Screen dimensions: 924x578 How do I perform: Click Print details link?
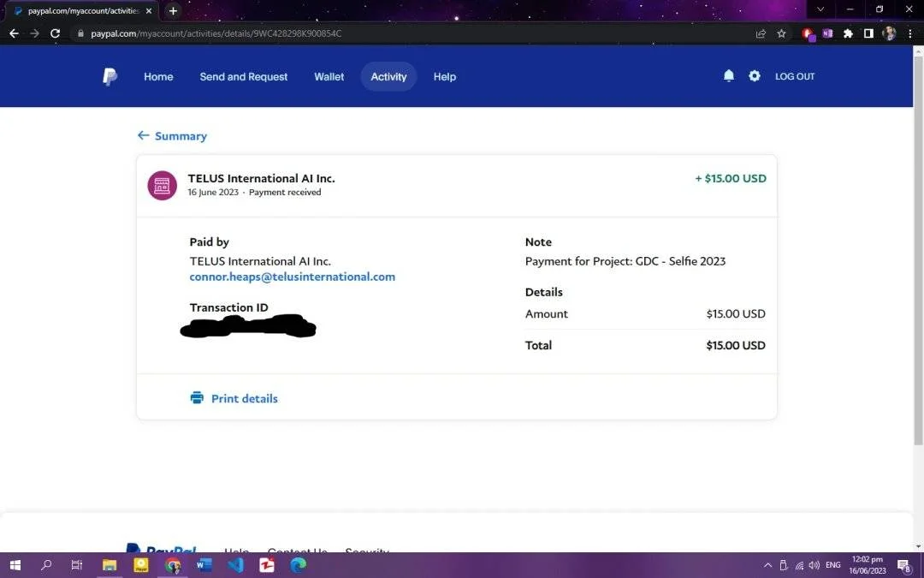[244, 398]
